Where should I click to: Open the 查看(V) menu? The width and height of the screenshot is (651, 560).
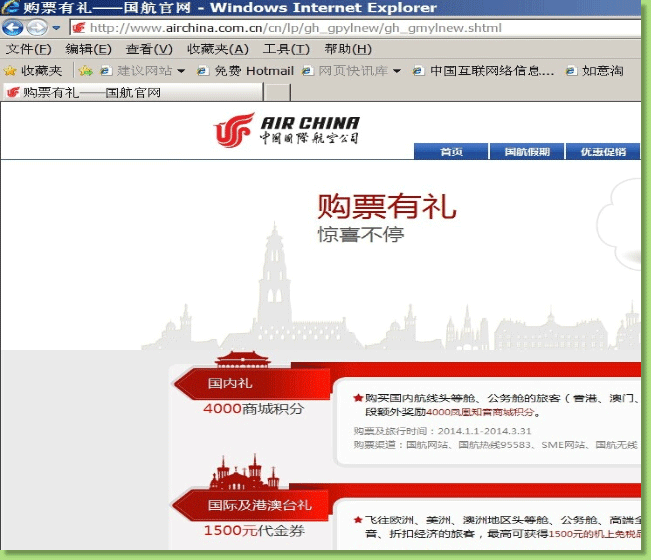tap(149, 49)
